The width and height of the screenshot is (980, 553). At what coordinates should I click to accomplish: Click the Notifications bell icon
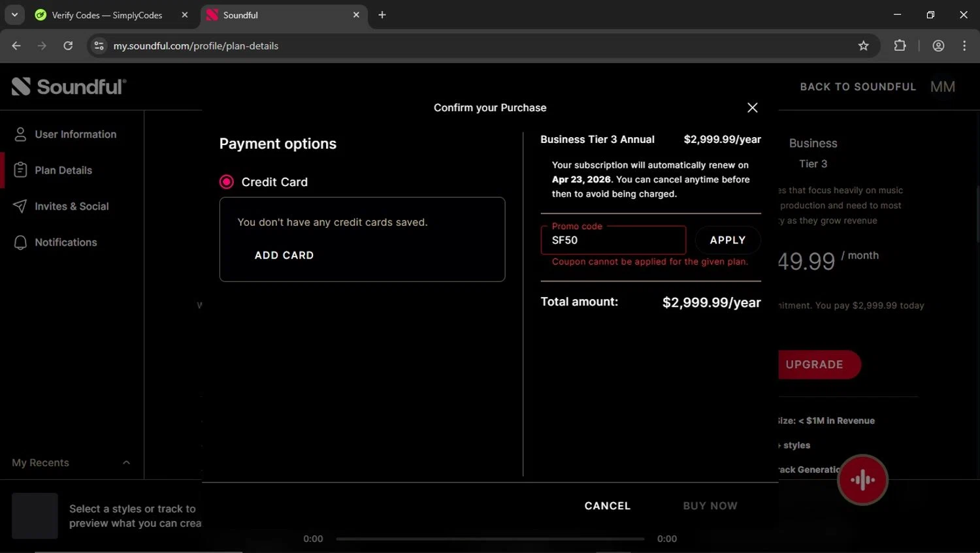pos(20,242)
